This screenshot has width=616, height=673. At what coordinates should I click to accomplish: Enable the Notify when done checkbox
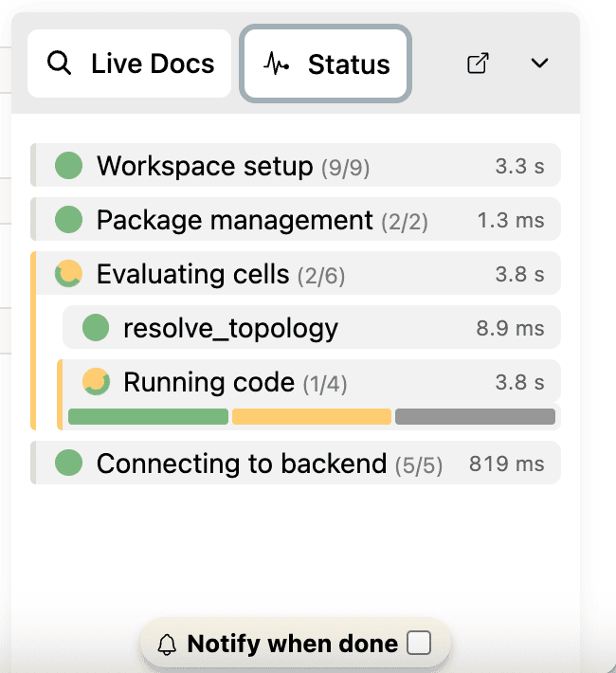[418, 645]
